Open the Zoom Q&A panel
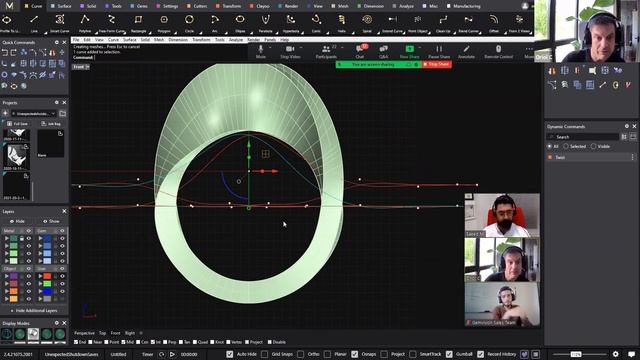This screenshot has height=360, width=640. tap(384, 51)
